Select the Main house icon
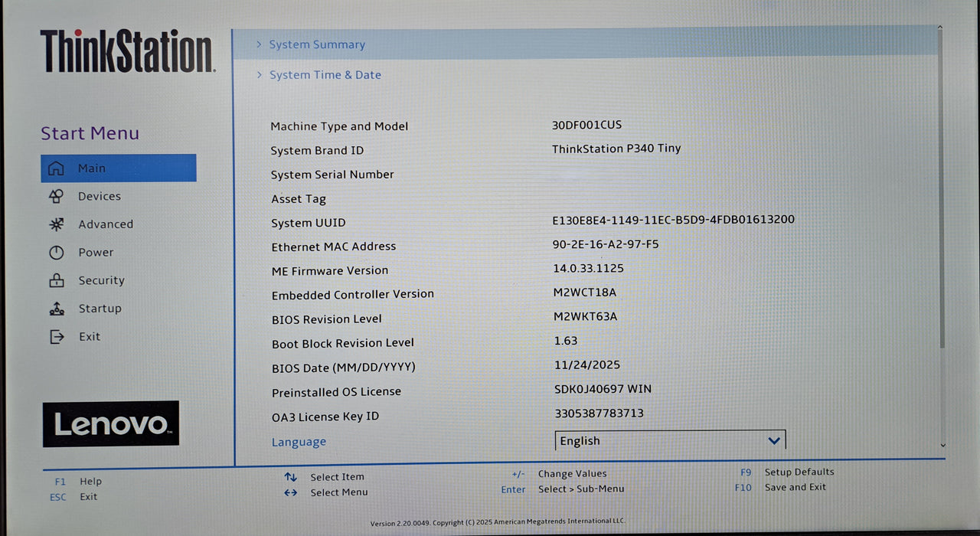This screenshot has height=536, width=980. click(x=56, y=168)
